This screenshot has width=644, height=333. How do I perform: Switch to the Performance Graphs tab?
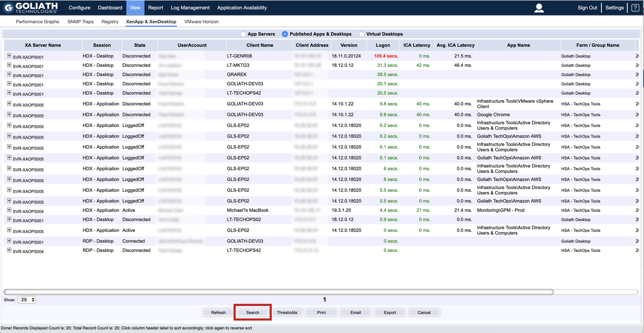[x=37, y=21]
